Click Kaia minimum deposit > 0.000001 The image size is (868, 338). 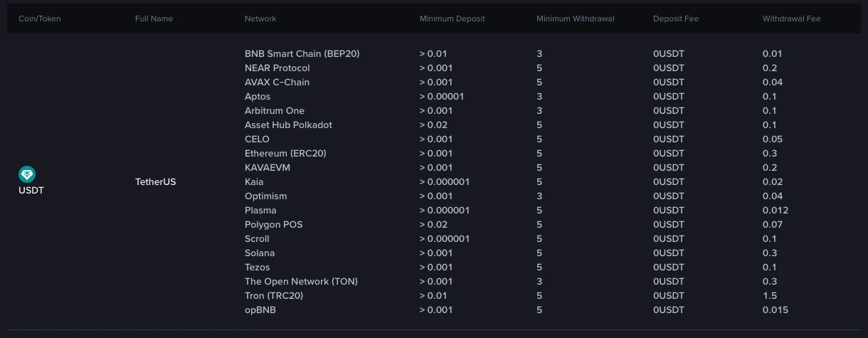[445, 182]
